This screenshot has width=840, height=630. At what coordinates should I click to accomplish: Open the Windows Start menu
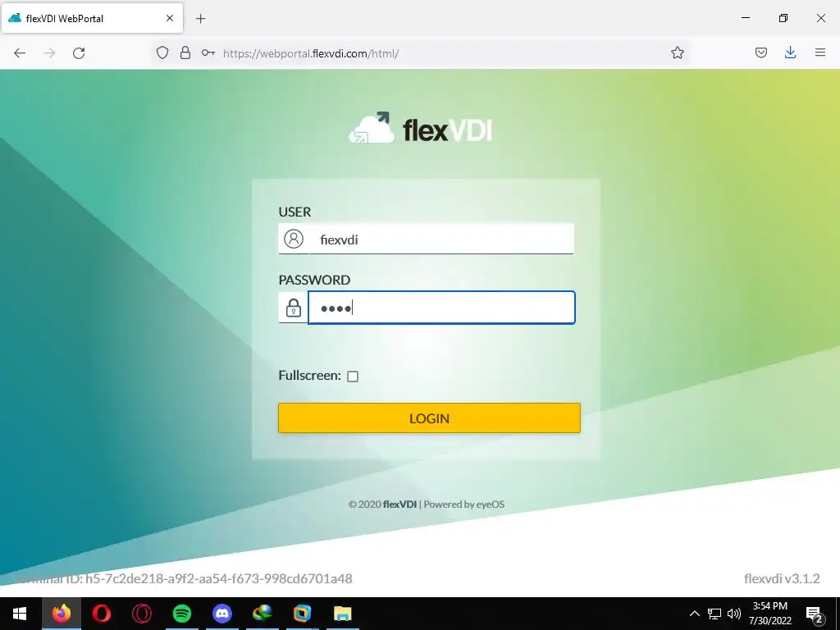point(20,614)
